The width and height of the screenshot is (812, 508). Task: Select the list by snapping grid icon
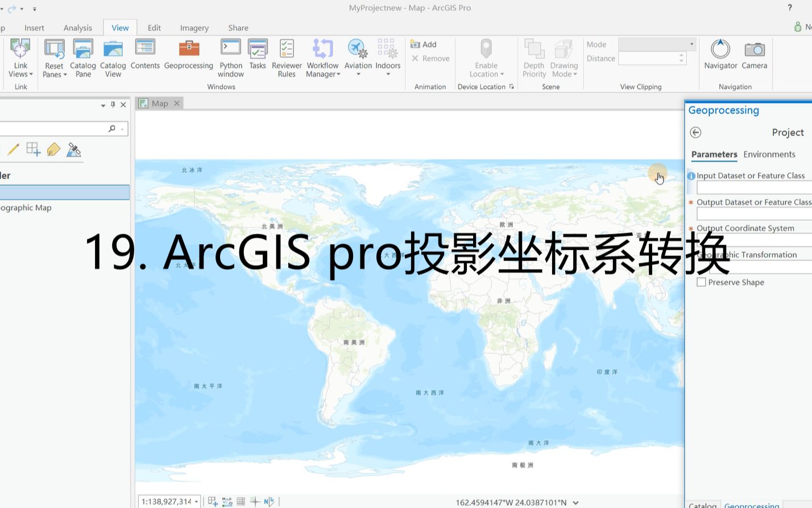coord(34,150)
